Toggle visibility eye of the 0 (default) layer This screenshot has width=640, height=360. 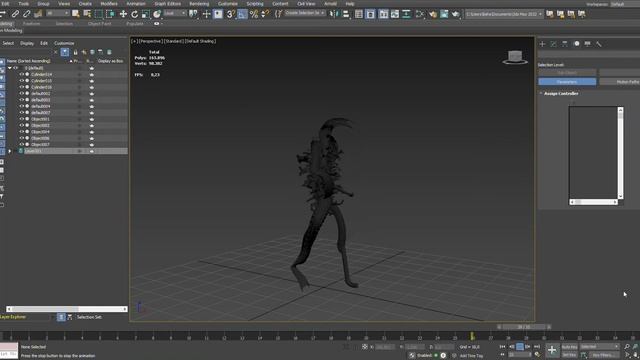point(16,68)
